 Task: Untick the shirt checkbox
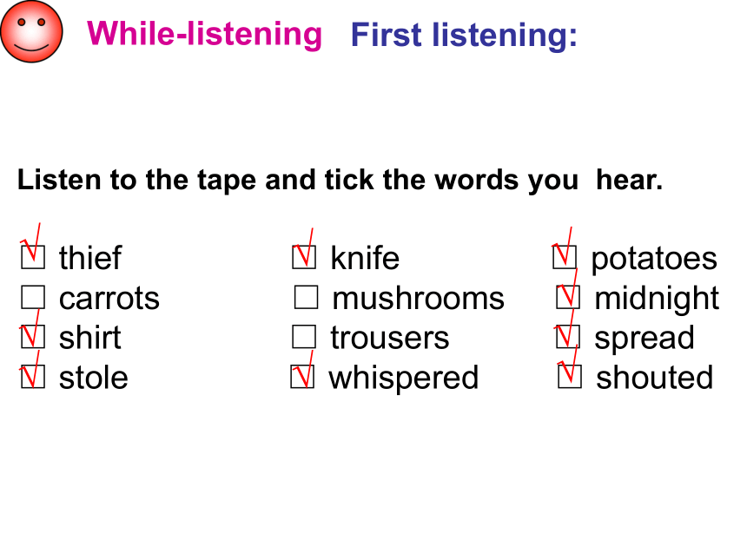pyautogui.click(x=33, y=337)
